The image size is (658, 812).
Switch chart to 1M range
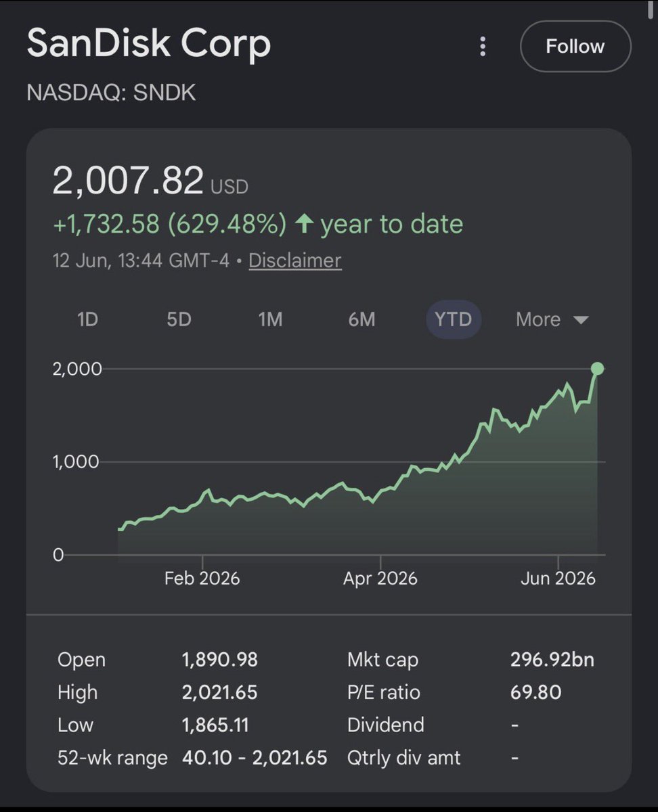[x=270, y=319]
